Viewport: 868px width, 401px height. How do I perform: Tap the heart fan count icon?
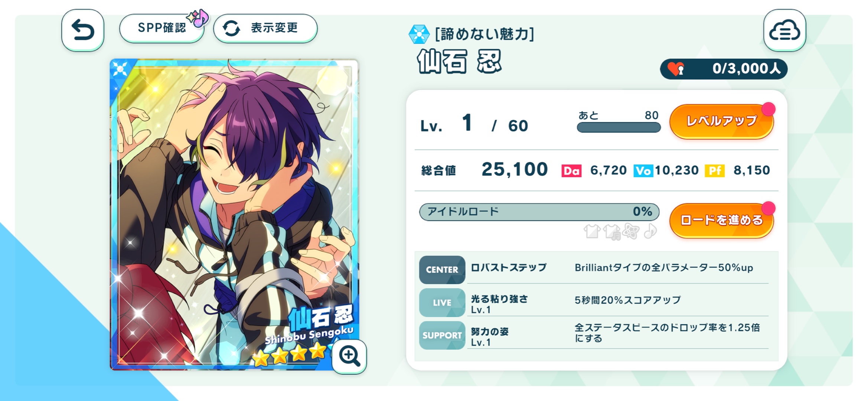point(676,69)
